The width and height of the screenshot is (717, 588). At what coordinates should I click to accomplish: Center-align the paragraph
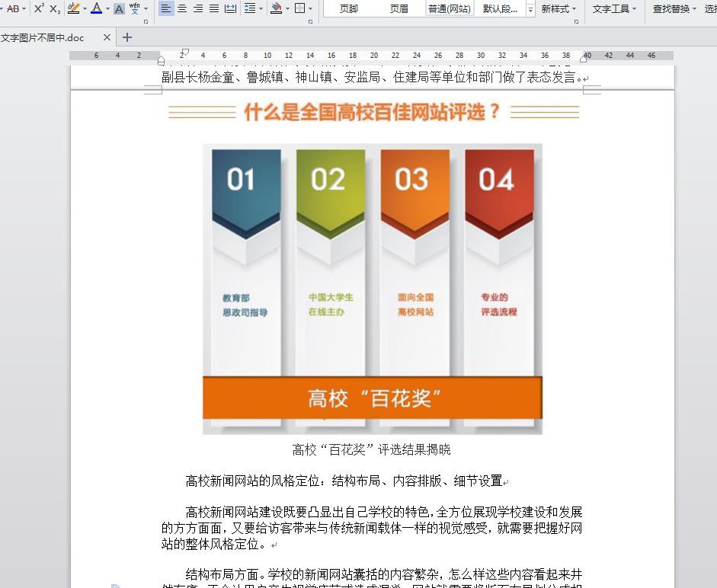click(x=182, y=8)
